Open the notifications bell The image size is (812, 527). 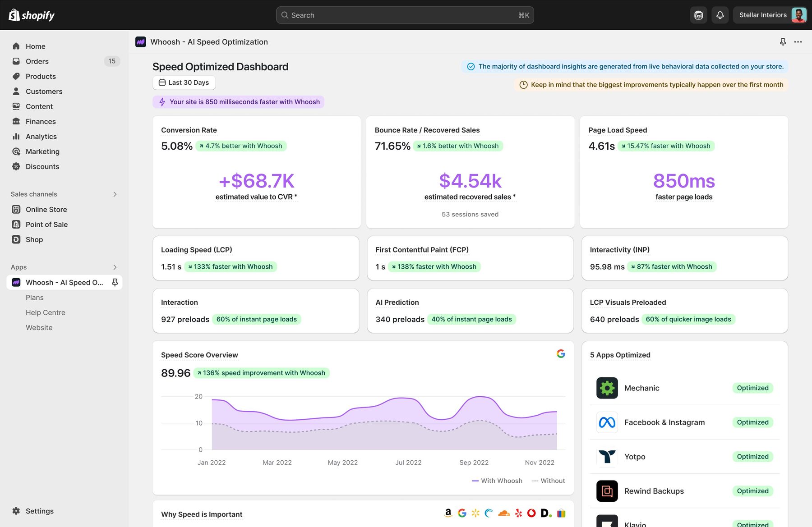click(x=720, y=15)
